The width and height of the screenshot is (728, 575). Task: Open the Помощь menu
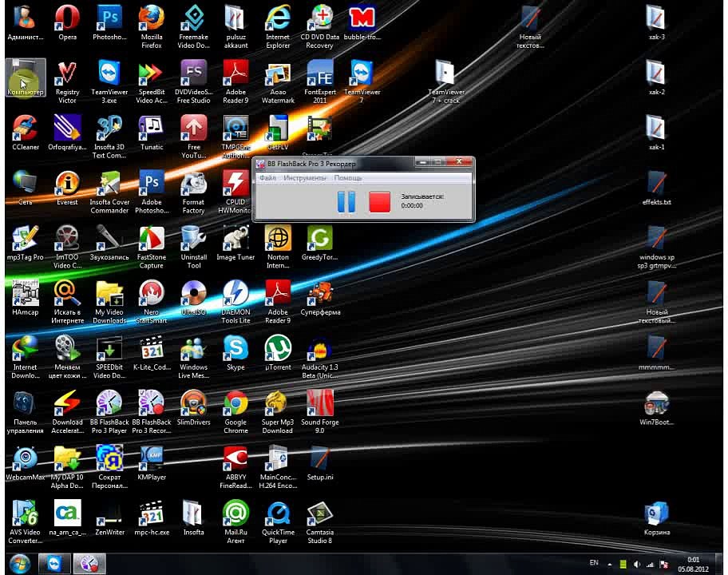tap(348, 178)
